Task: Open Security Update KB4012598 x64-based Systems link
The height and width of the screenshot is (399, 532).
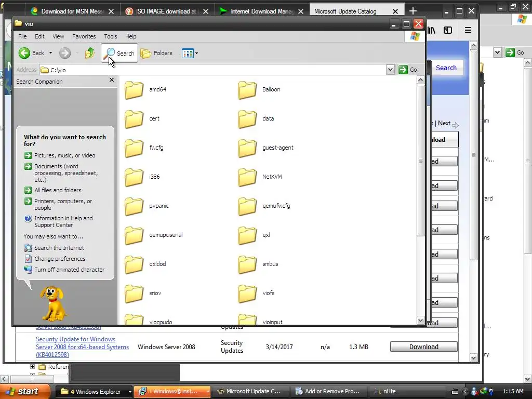Action: click(82, 347)
